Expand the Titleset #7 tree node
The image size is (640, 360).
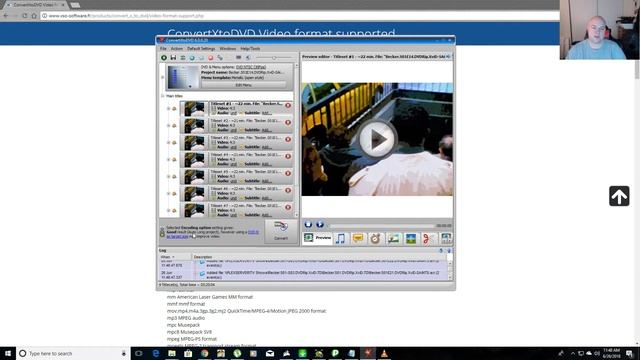[168, 211]
